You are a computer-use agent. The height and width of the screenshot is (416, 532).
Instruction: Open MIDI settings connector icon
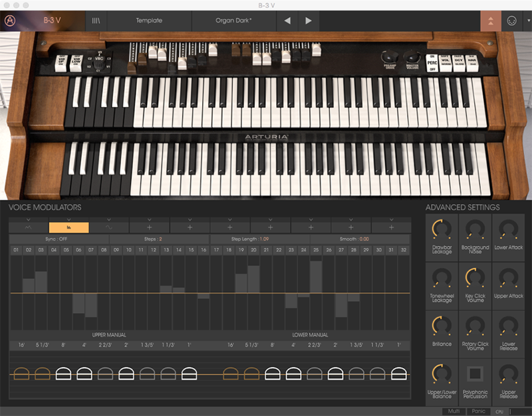click(x=511, y=21)
